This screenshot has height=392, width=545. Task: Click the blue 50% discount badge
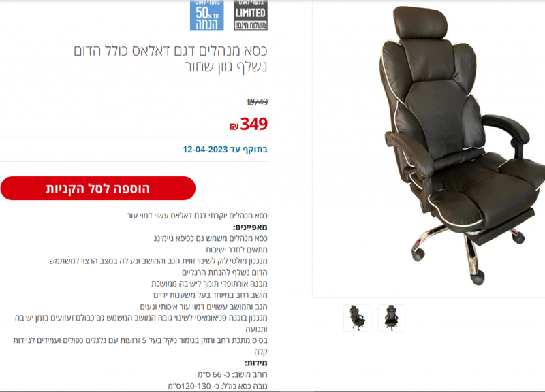(x=207, y=15)
